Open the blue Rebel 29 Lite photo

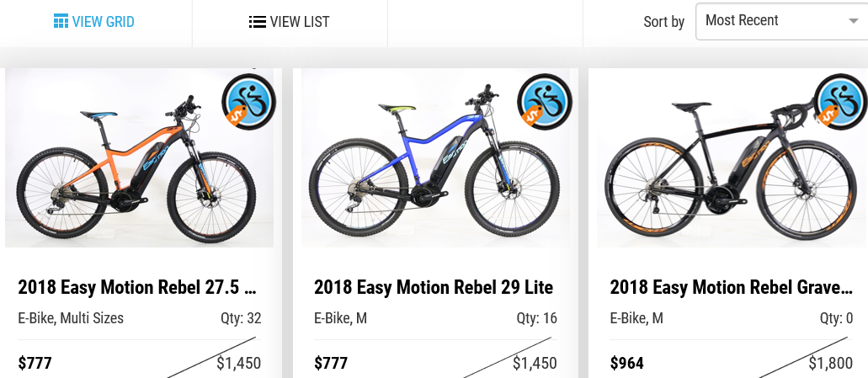435,157
